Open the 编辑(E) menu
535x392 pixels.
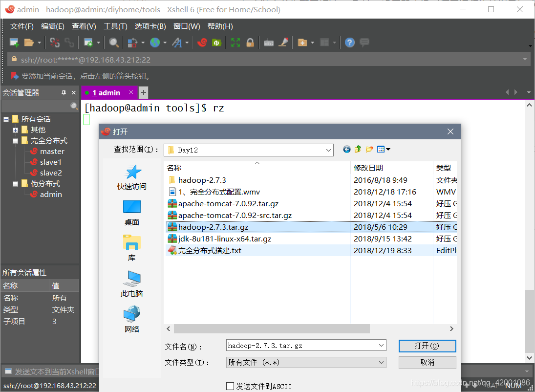tap(53, 26)
